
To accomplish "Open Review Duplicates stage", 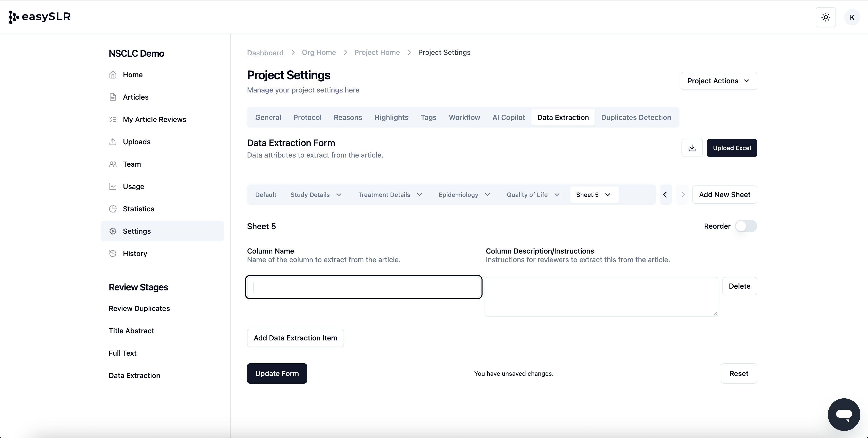I will point(139,309).
